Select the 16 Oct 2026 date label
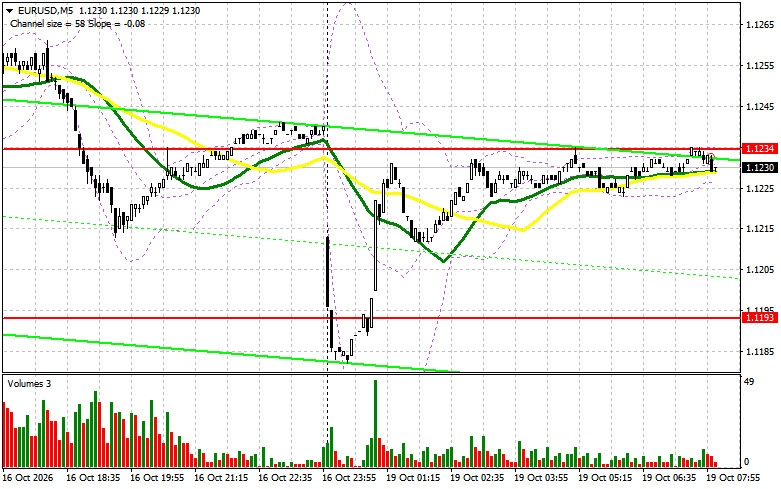 pos(28,478)
